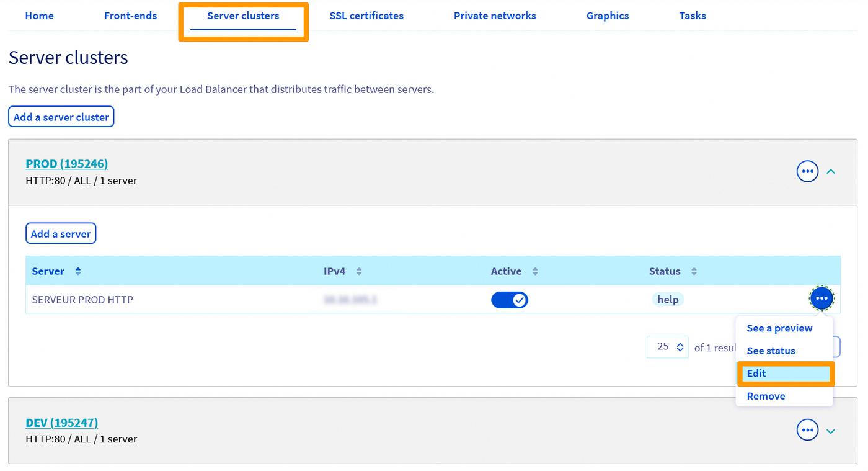Sort by Status column arrows icon

694,271
